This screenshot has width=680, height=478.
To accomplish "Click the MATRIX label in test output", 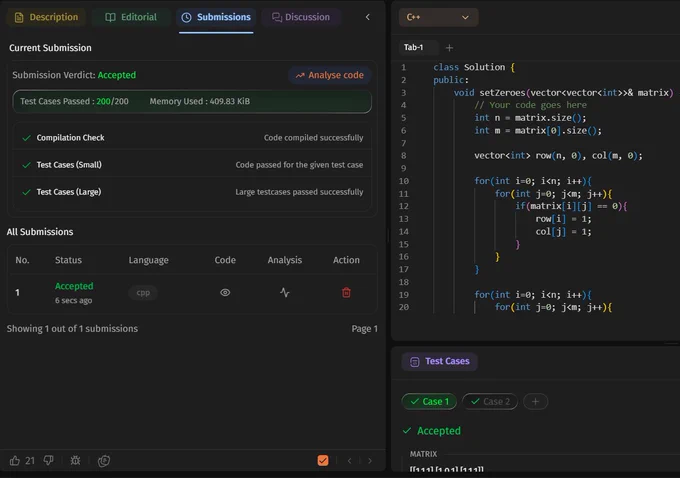I will point(423,454).
